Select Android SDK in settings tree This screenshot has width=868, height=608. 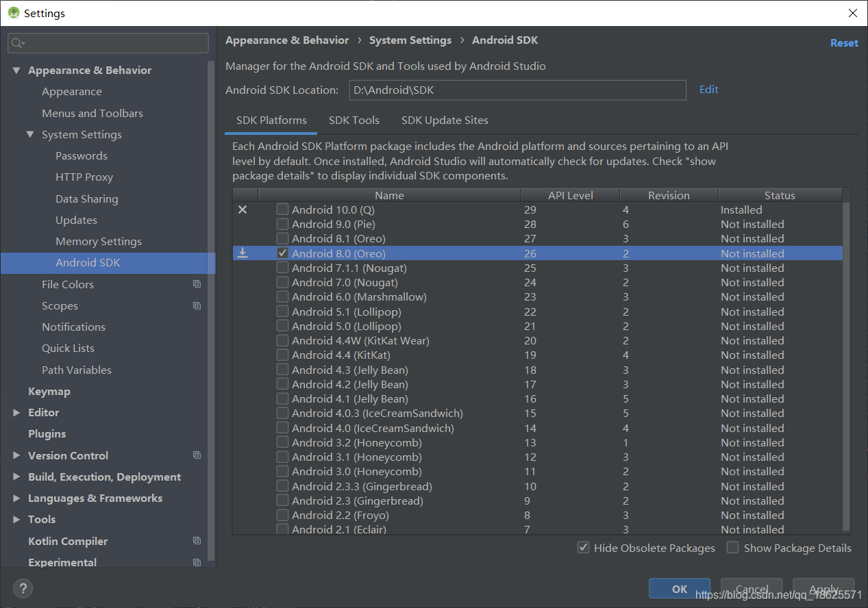click(108, 263)
